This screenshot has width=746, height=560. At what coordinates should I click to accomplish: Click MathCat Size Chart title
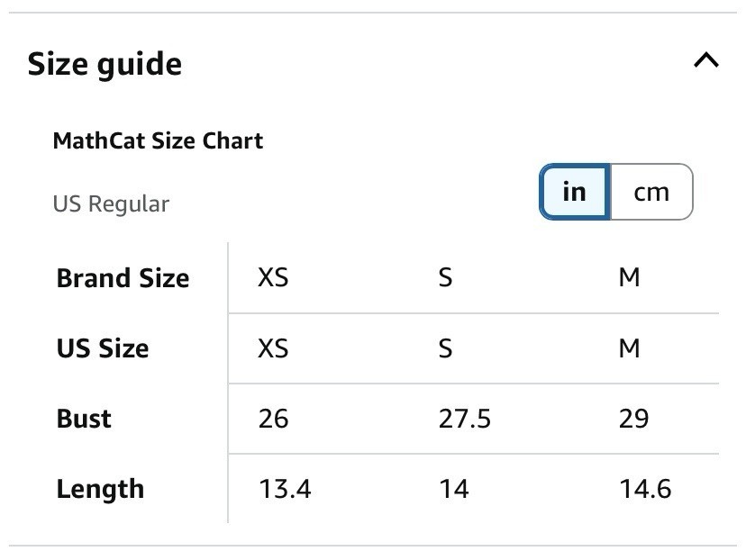(158, 140)
